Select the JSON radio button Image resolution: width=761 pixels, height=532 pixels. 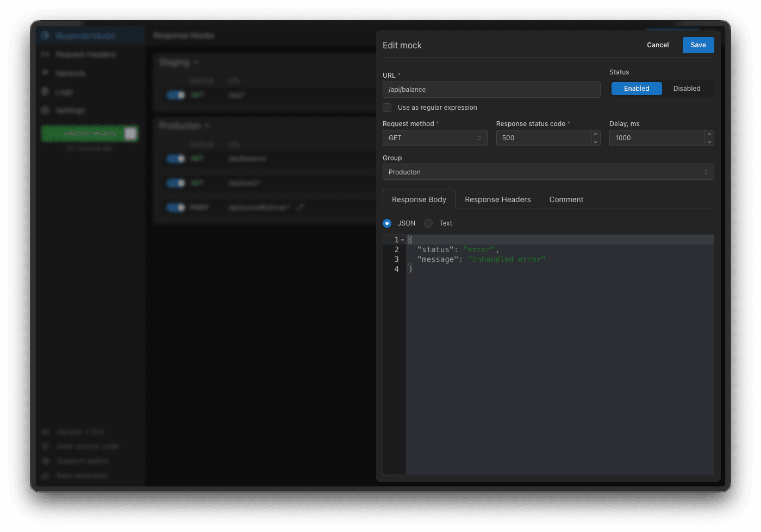pos(387,223)
